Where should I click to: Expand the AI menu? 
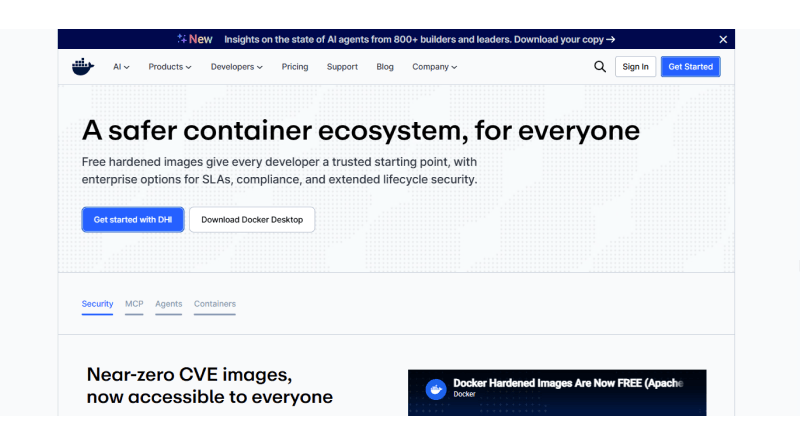coord(121,67)
